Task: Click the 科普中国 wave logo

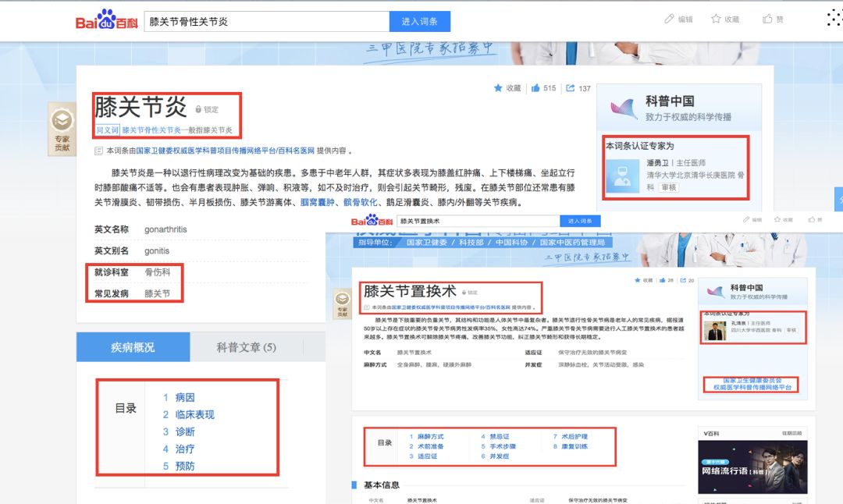Action: [x=622, y=108]
